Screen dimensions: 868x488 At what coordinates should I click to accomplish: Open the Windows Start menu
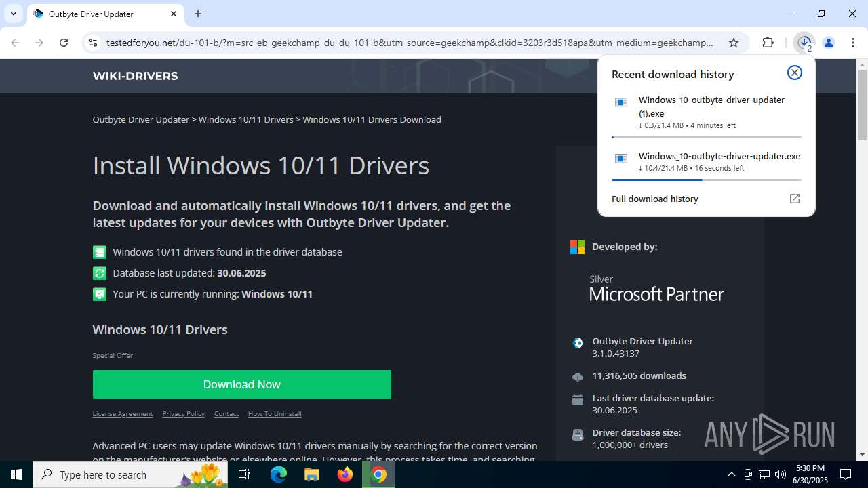(16, 474)
